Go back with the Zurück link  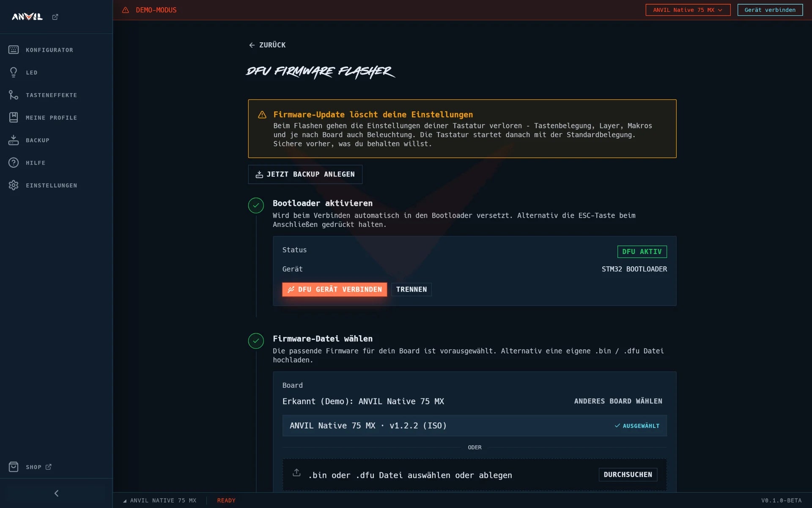pos(267,45)
